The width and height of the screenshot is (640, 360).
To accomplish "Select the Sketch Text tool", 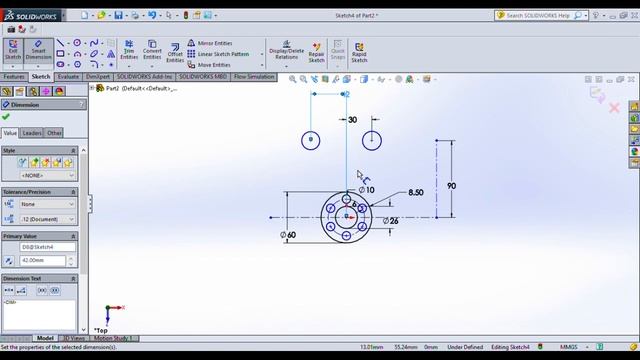I will coord(111,54).
